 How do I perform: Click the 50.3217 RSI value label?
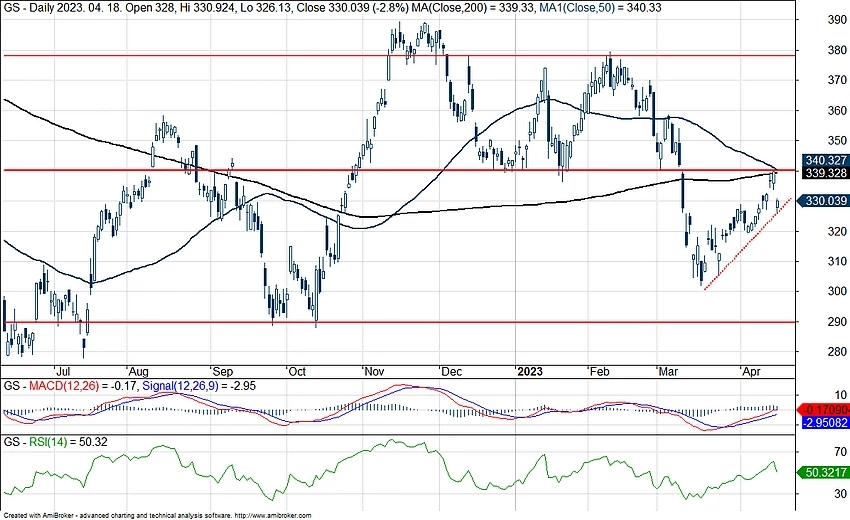click(824, 473)
